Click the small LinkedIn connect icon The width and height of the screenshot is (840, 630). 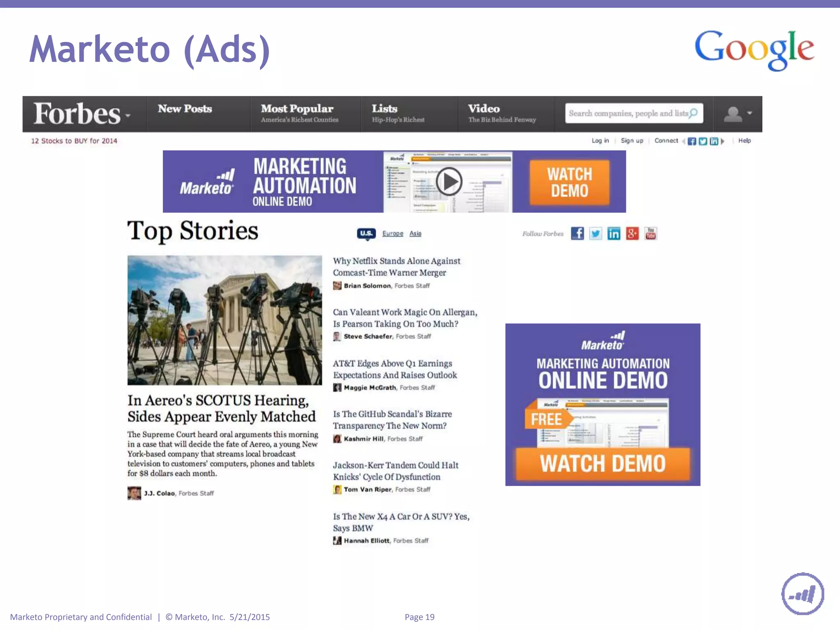point(714,142)
